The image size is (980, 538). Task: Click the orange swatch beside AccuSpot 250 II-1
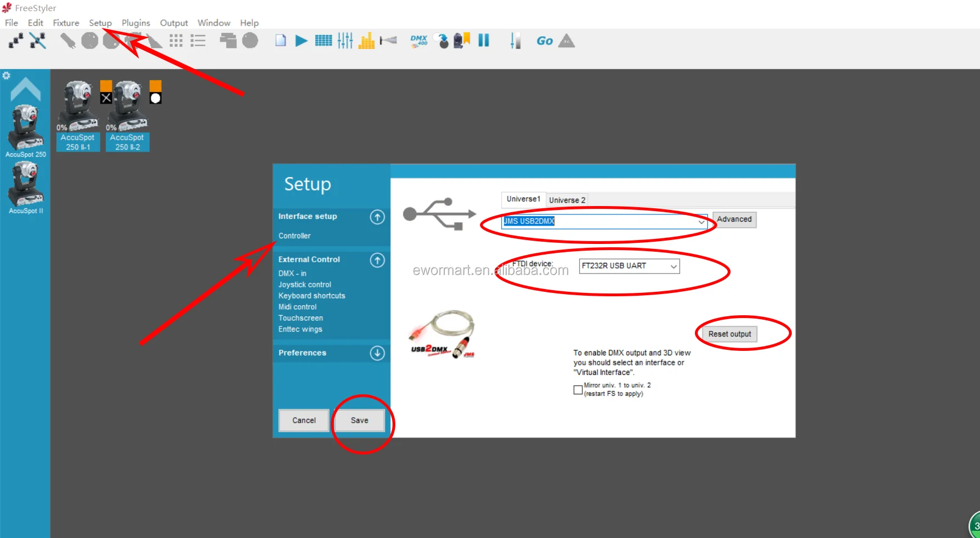106,85
